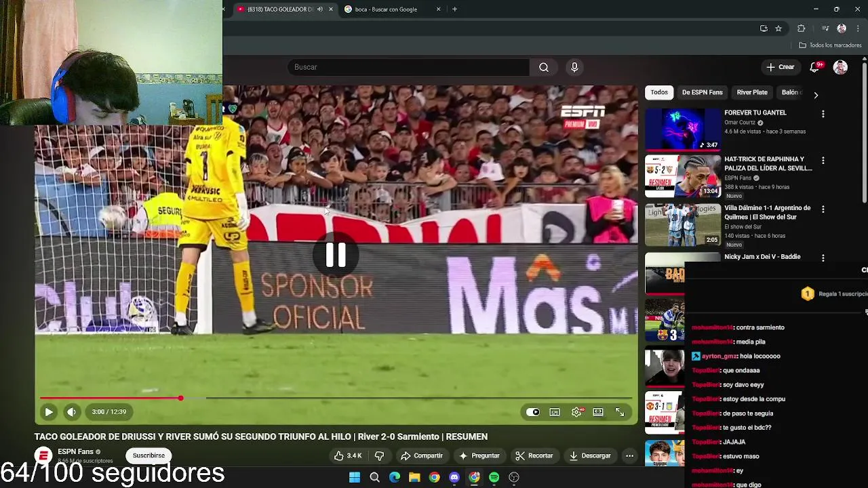Click the page scrollbar on the right edge

pyautogui.click(x=864, y=132)
